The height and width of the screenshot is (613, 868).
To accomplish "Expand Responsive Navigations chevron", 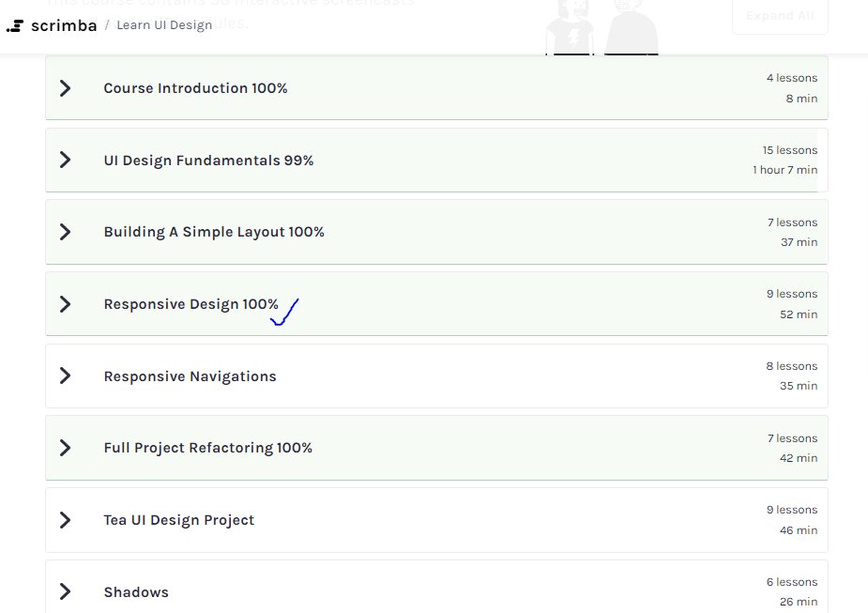I will coord(66,376).
